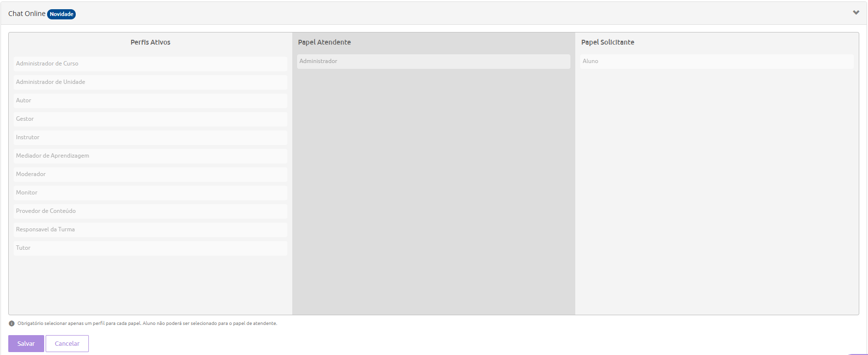Pick the Monitor profile item
The height and width of the screenshot is (355, 868).
[150, 193]
